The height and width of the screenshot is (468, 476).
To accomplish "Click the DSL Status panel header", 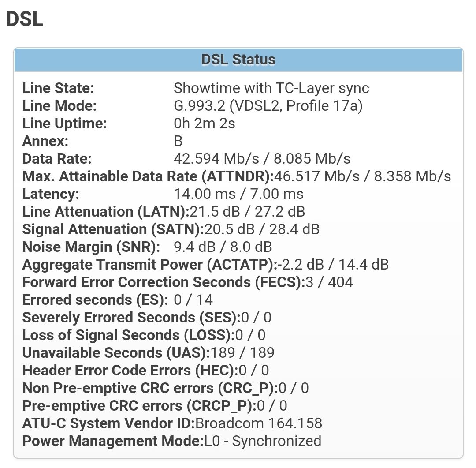I will (x=238, y=60).
